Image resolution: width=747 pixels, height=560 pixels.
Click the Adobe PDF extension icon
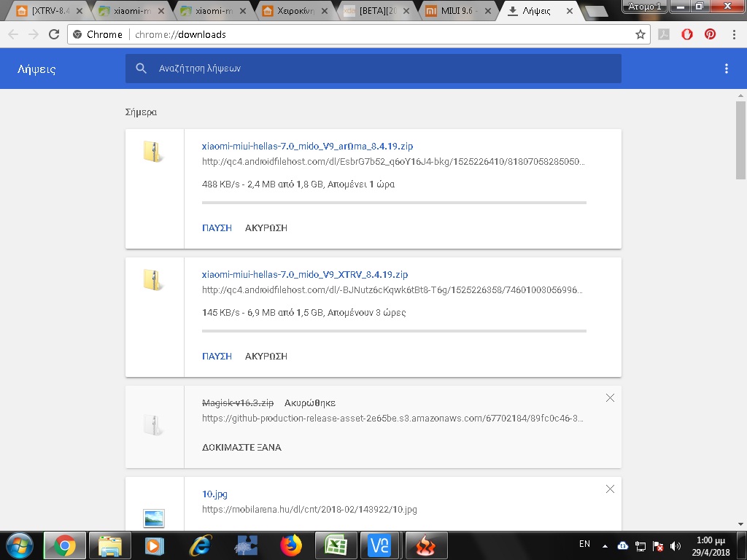(x=664, y=34)
